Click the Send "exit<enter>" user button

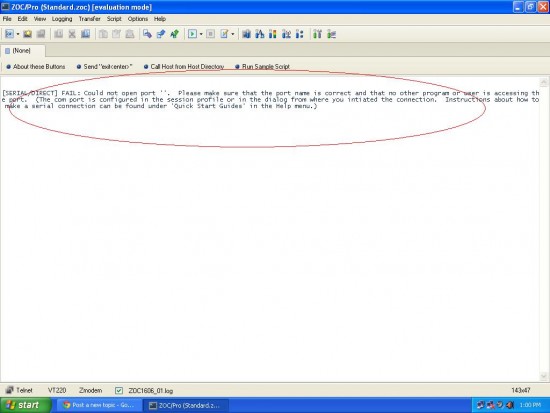click(x=105, y=67)
